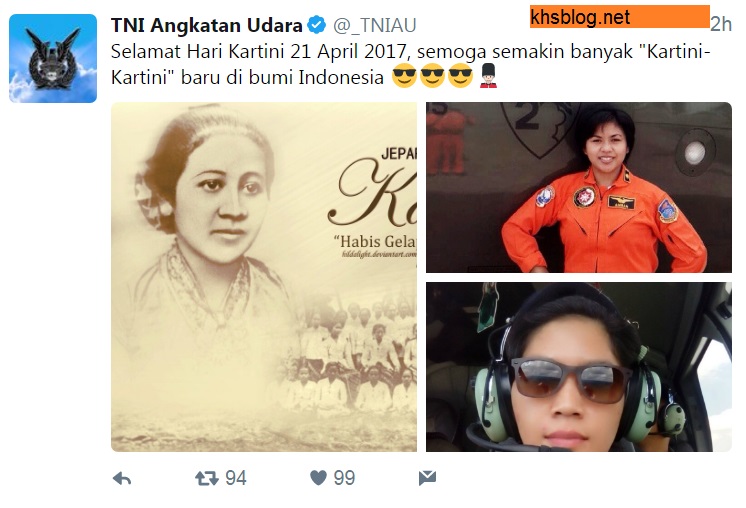Screen dimensions: 746x508
Task: Click the first sunglasses emoji
Action: 404,76
